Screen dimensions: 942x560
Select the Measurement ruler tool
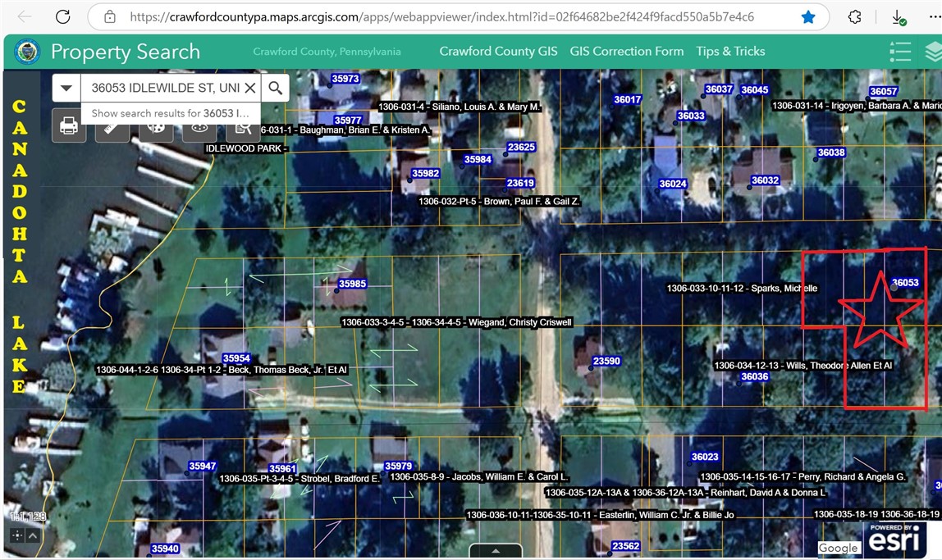(x=112, y=127)
